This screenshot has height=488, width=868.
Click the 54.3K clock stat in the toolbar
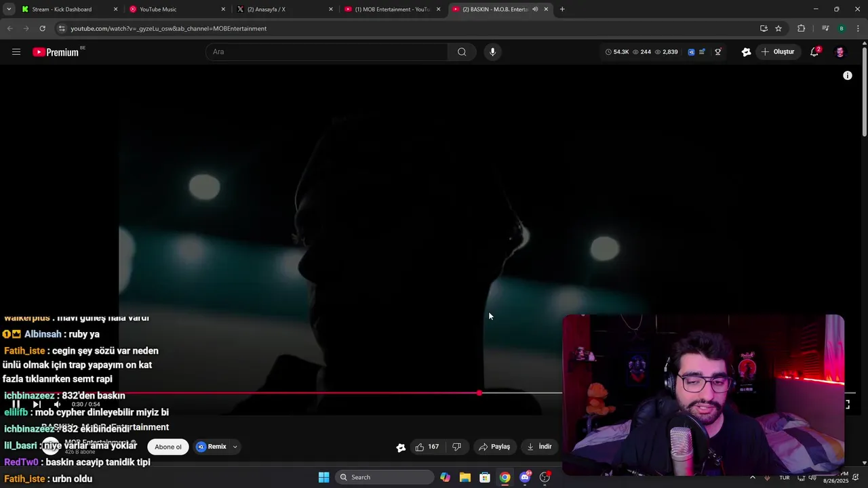point(617,52)
